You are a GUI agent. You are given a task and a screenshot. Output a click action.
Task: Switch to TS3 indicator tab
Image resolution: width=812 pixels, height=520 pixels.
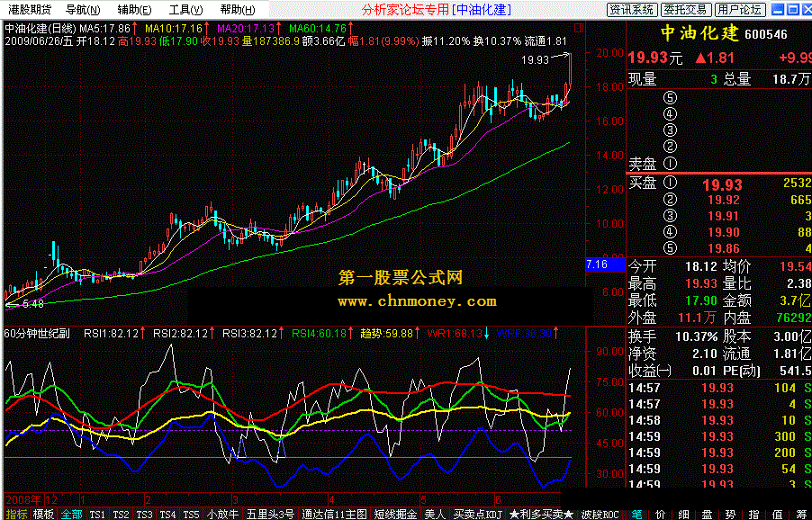(x=144, y=515)
